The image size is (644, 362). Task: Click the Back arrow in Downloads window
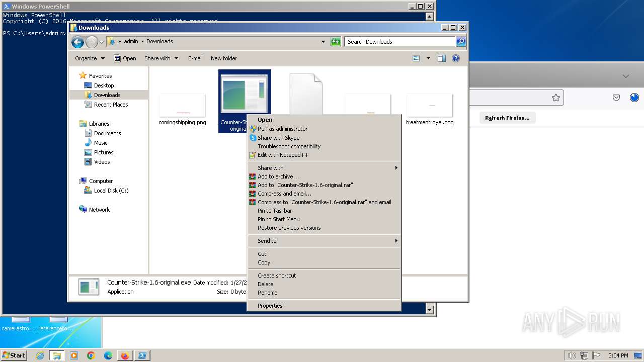[77, 42]
